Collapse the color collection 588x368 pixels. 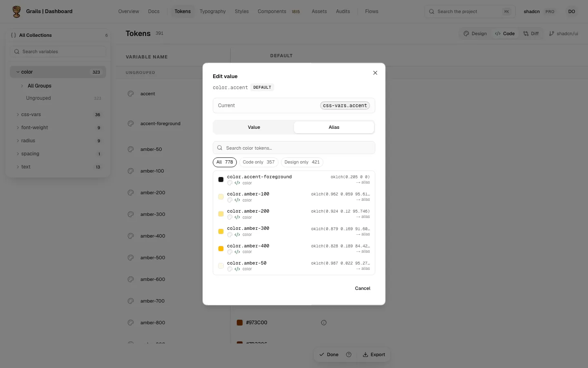point(58,72)
